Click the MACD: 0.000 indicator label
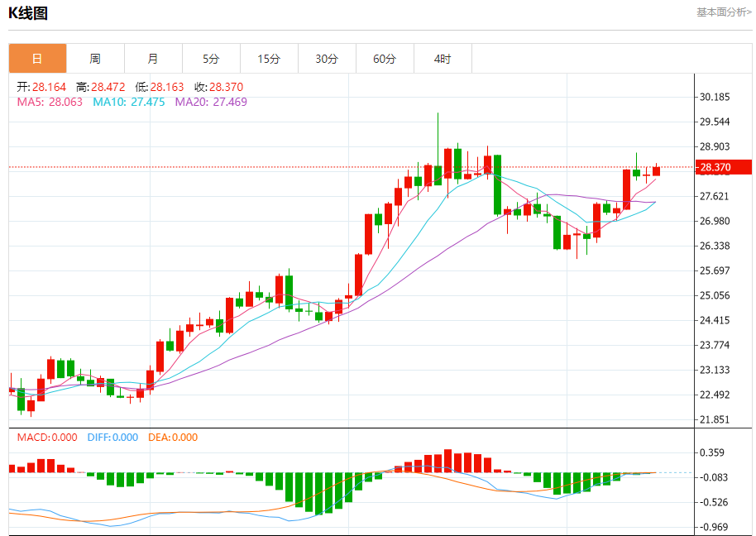 coord(47,438)
